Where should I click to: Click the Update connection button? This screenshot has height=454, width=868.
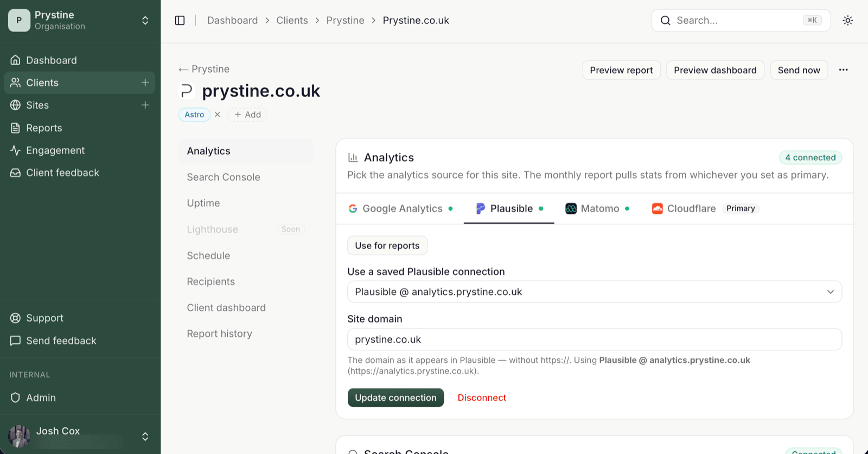click(395, 398)
